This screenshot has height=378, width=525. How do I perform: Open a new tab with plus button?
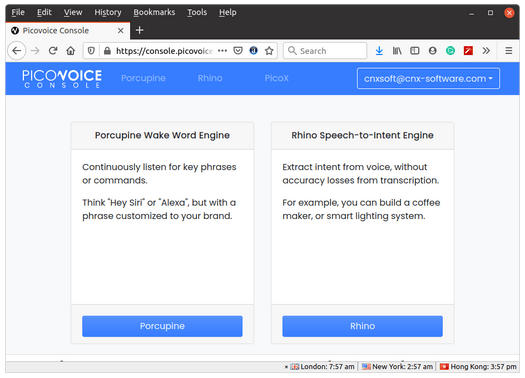pos(139,30)
